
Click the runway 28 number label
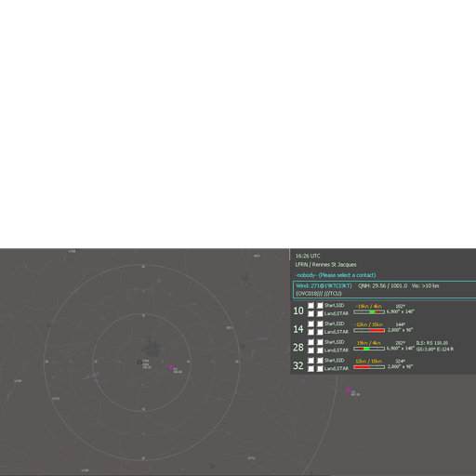298,347
